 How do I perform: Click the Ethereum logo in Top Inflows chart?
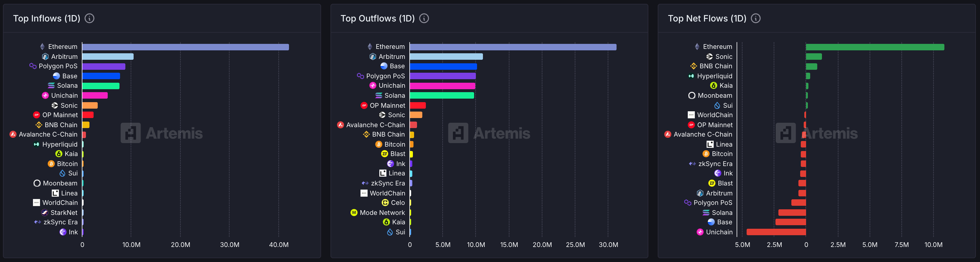pyautogui.click(x=42, y=47)
